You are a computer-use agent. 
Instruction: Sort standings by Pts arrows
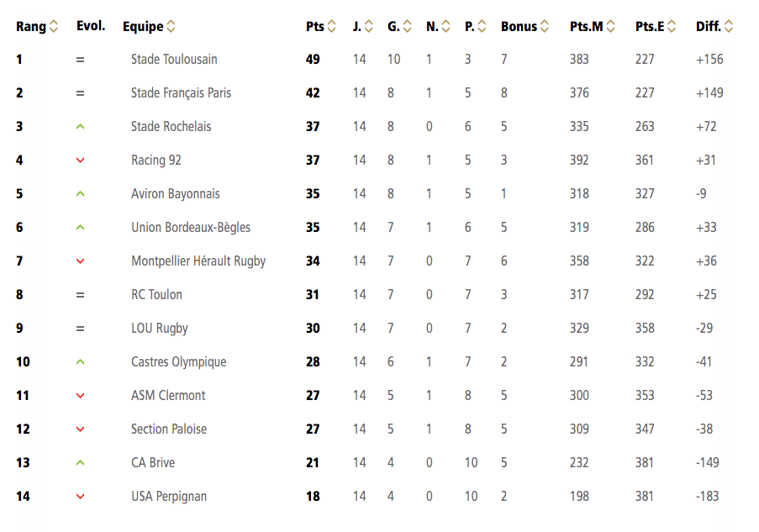pyautogui.click(x=331, y=26)
